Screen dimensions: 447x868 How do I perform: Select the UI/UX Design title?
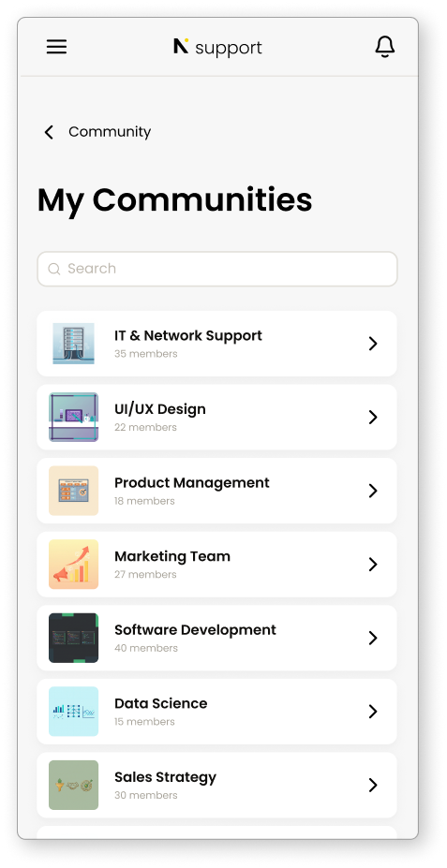[160, 409]
